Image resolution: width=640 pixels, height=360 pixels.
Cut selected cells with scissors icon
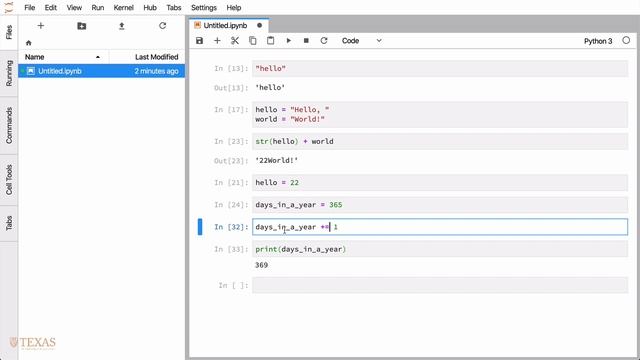[x=235, y=41]
